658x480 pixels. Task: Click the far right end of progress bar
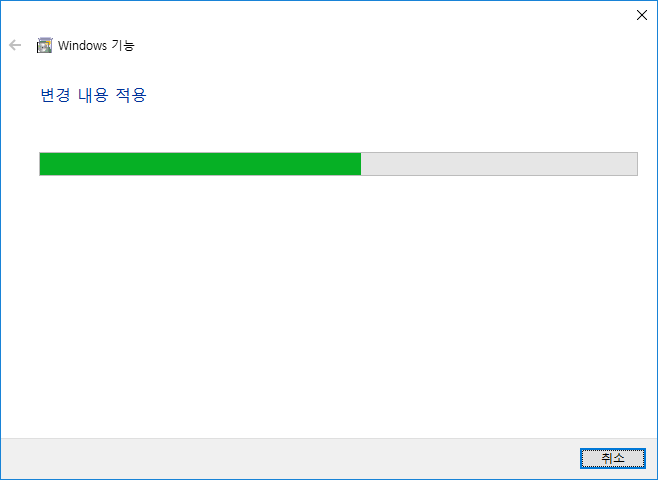click(635, 164)
